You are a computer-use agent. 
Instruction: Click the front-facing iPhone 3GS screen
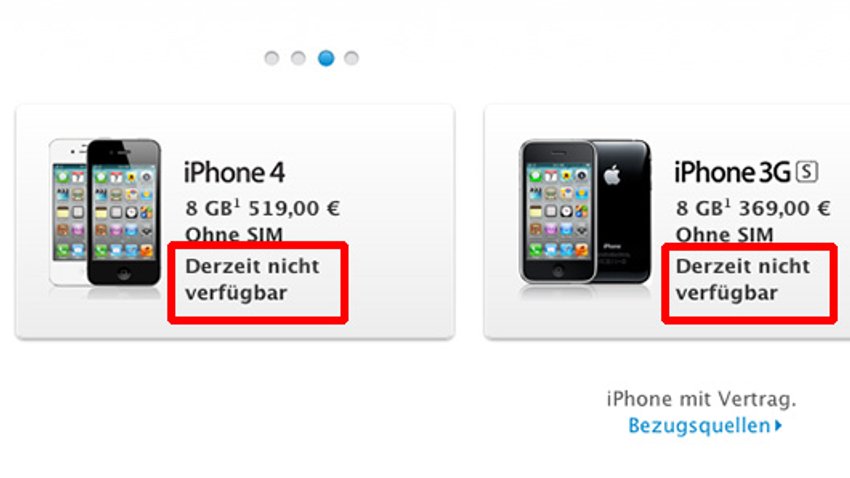pos(558,211)
